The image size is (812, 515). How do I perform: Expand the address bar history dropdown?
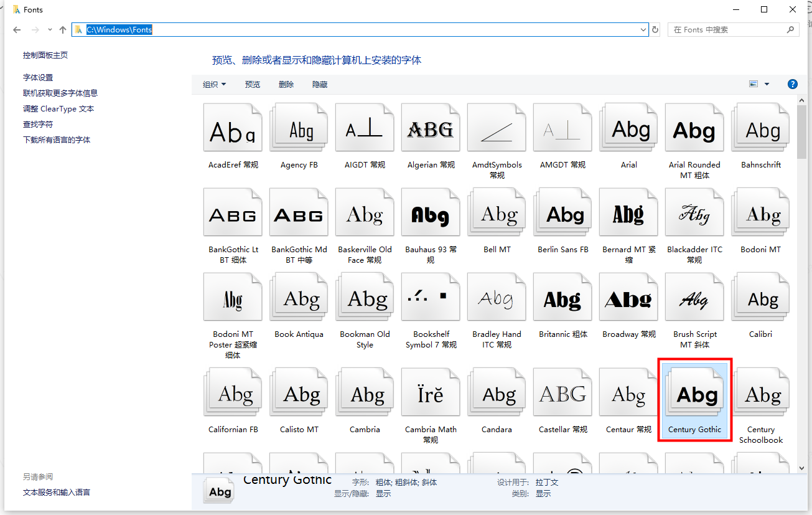tap(643, 30)
